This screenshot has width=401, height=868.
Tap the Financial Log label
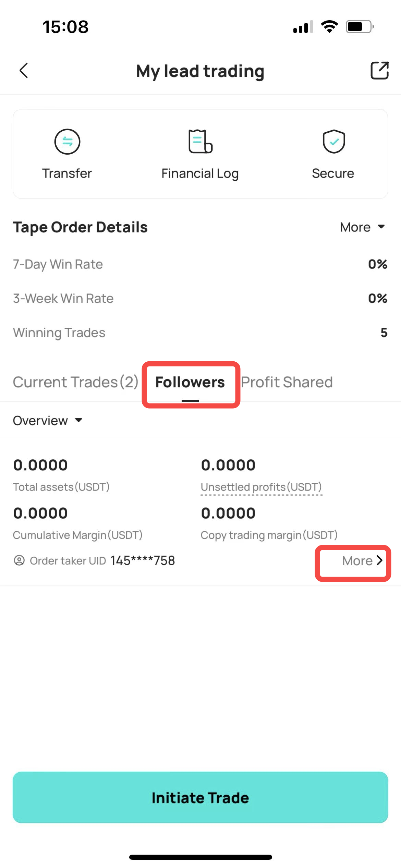pos(200,174)
